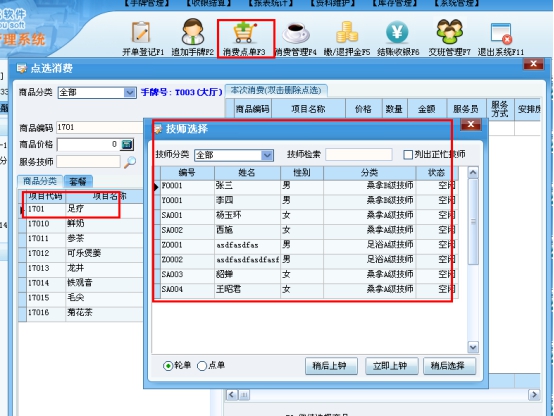Switch to the 商品分类 tab
This screenshot has height=416, width=554.
[x=40, y=181]
